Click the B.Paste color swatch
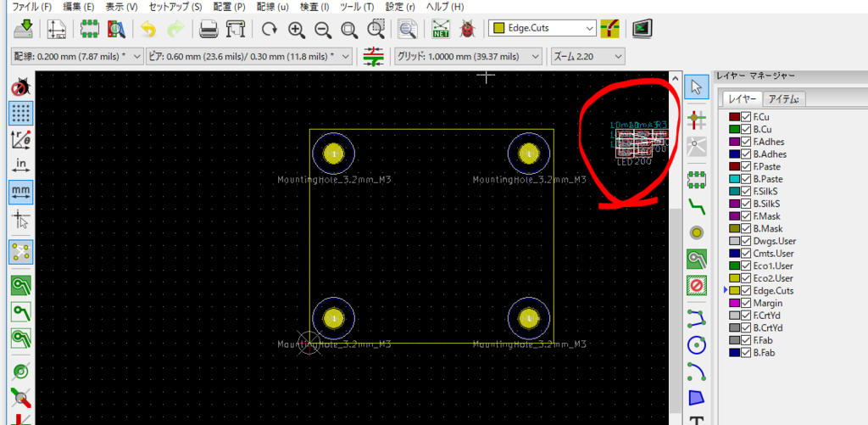Image resolution: width=868 pixels, height=425 pixels. click(735, 179)
